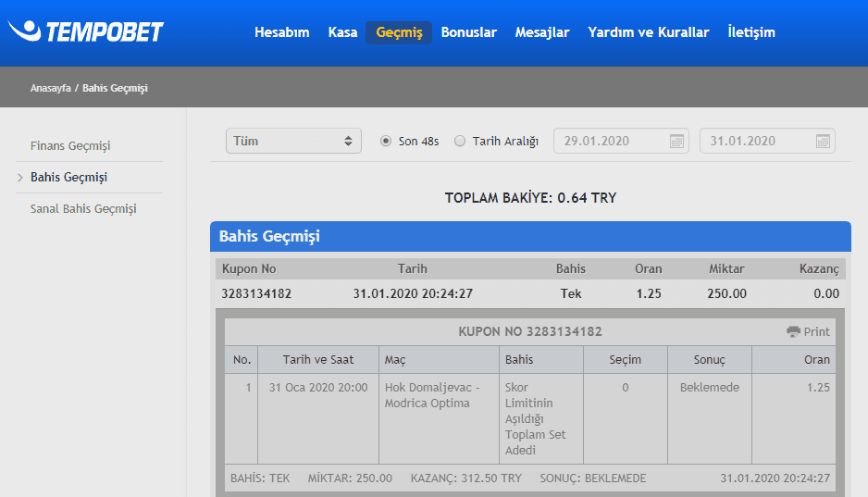The width and height of the screenshot is (868, 497).
Task: Click the Oran header in summary table
Action: [649, 269]
